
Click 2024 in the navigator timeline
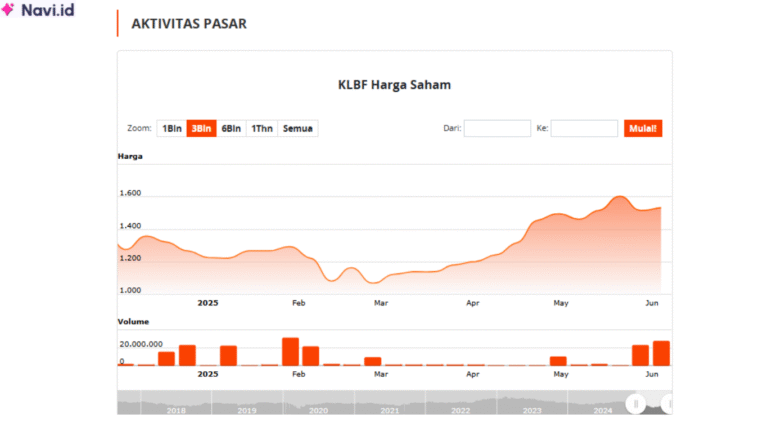603,410
